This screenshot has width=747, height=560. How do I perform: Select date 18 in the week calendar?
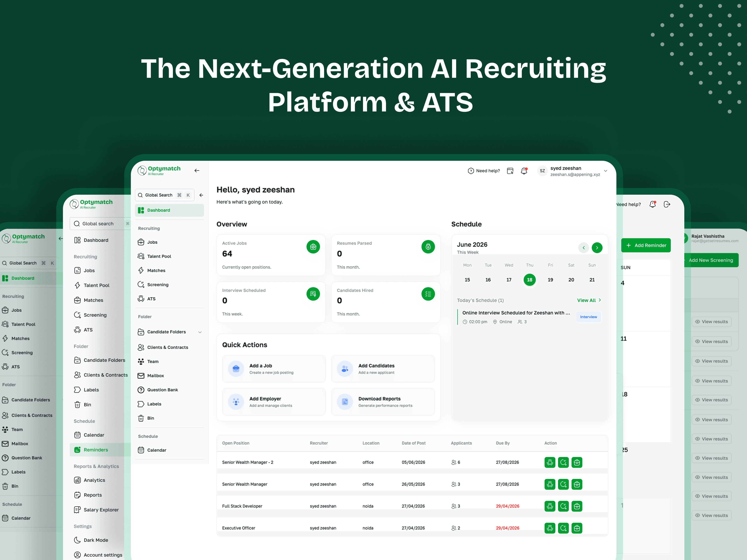[x=530, y=280]
